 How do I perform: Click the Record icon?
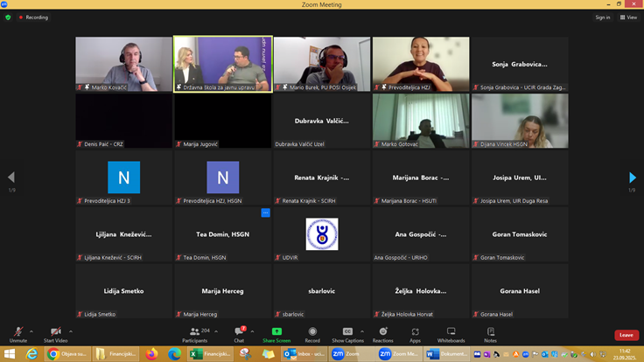pyautogui.click(x=312, y=332)
